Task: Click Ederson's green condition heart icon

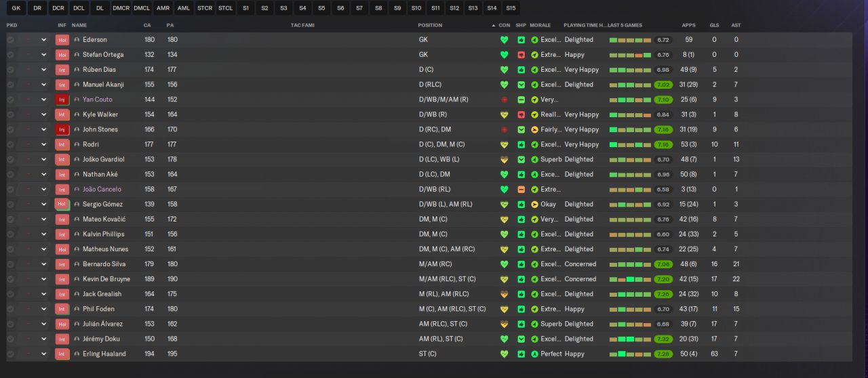Action: click(504, 40)
